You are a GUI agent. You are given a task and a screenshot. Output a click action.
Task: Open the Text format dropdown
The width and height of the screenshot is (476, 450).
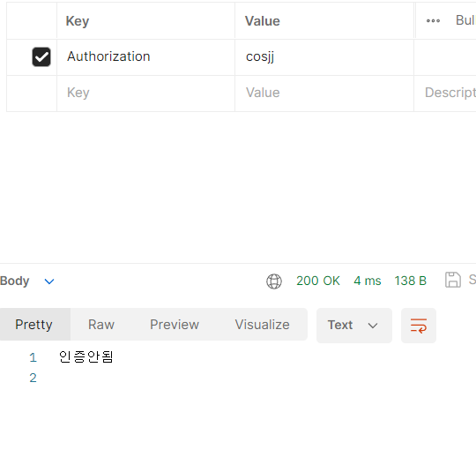[354, 326]
